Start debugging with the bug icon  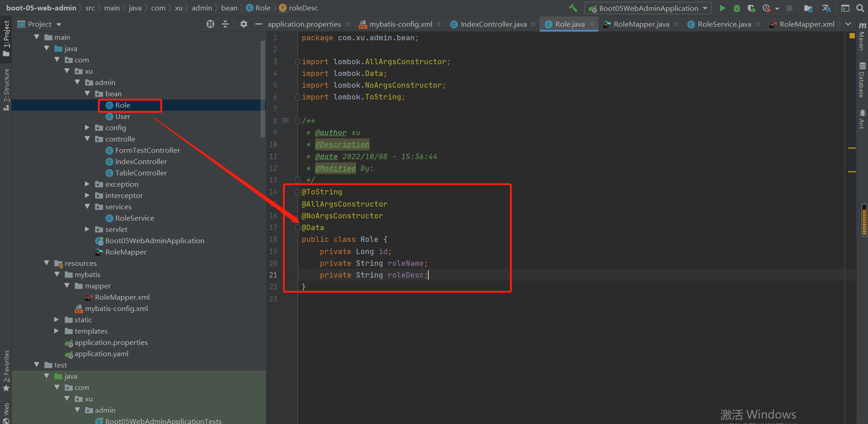tap(737, 8)
